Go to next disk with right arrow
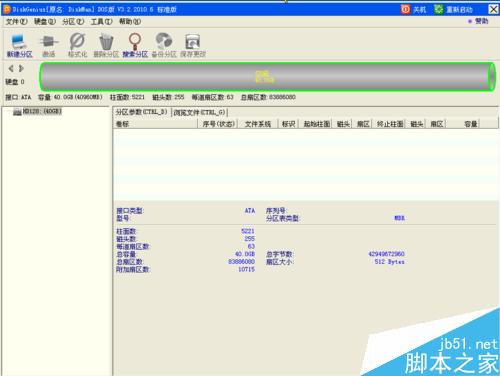The image size is (500, 376). tap(21, 68)
